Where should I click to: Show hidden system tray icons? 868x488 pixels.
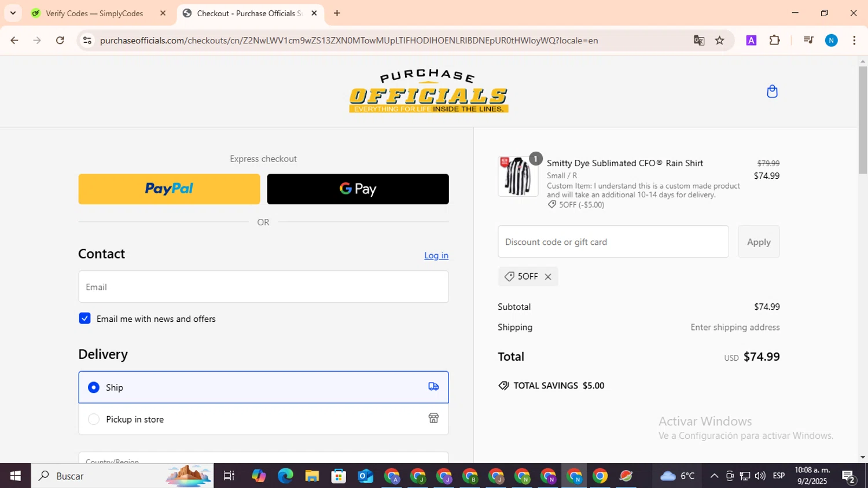714,476
